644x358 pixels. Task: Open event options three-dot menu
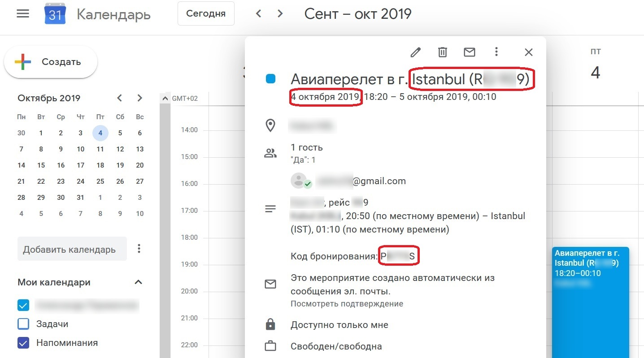pyautogui.click(x=496, y=52)
